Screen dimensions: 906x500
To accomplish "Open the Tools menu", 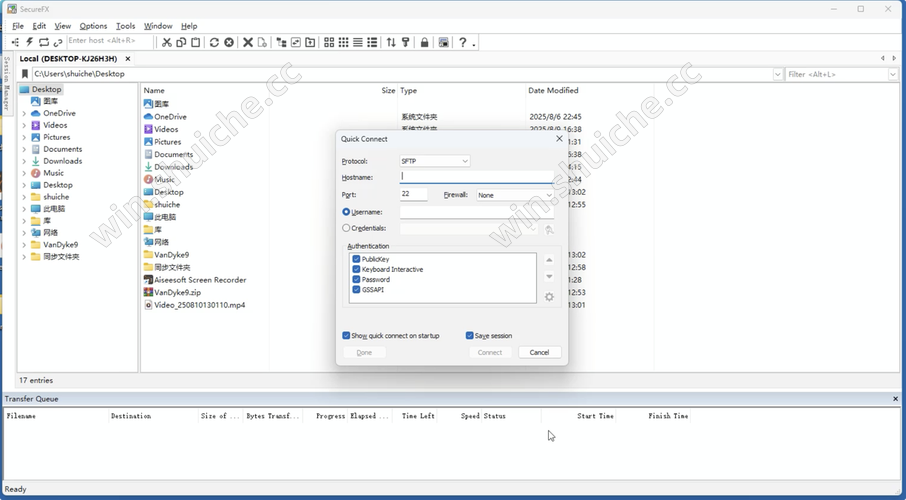I will (125, 26).
